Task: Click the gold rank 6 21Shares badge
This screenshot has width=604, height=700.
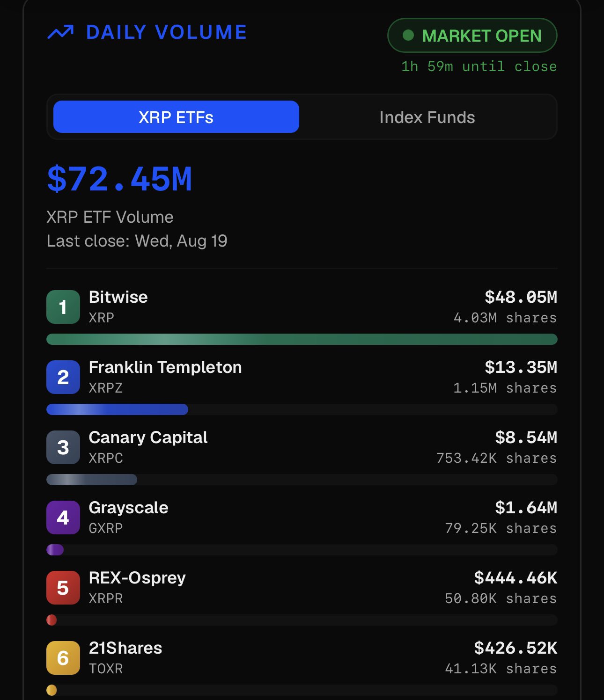Action: [x=63, y=658]
